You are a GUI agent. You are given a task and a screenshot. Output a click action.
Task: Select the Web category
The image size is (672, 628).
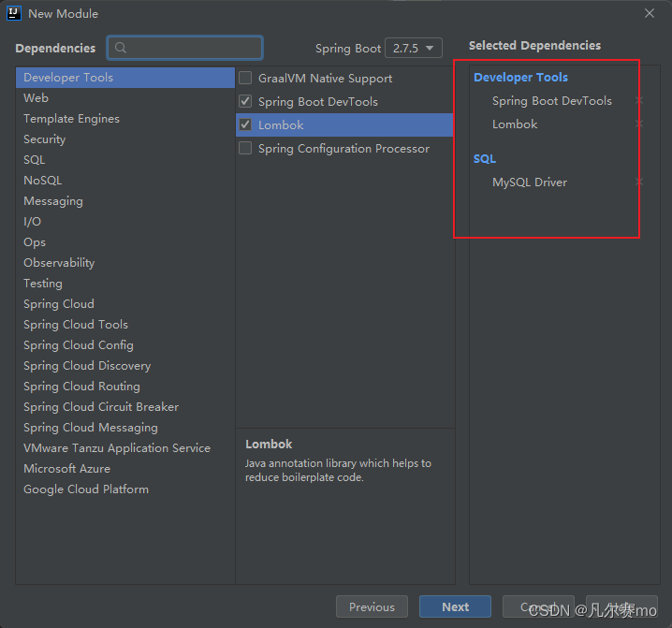(x=125, y=98)
